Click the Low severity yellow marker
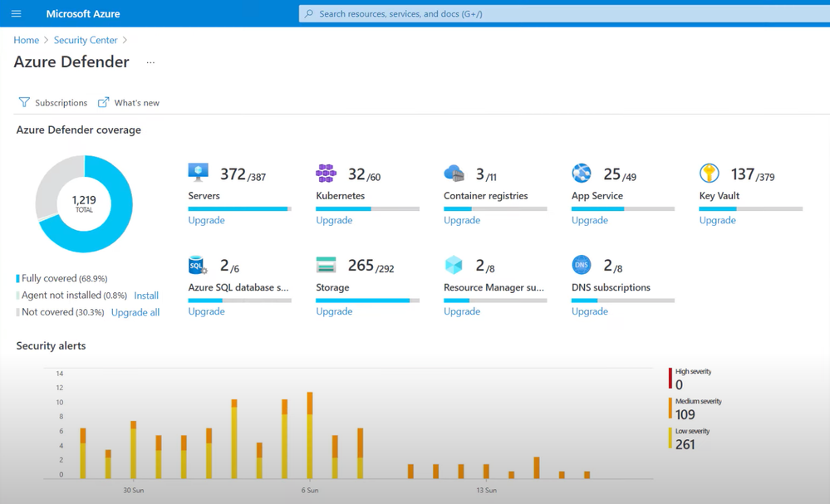Viewport: 830px width, 504px height. pyautogui.click(x=670, y=438)
